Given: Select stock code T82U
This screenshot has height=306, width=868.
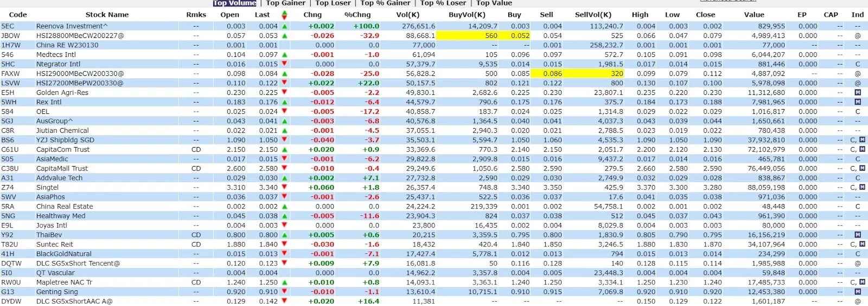Looking at the screenshot, I should tap(10, 245).
